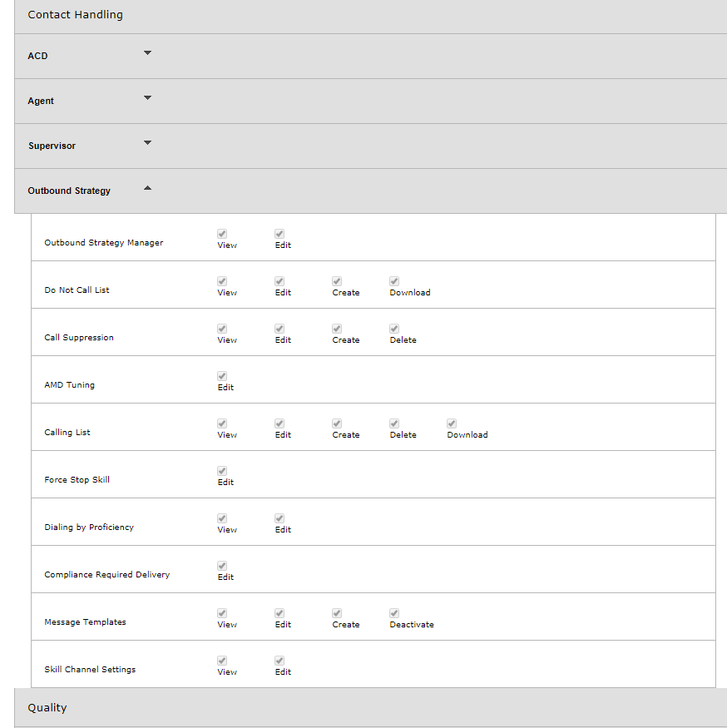Uncheck Calling List Delete permission
Viewport: 727px width, 728px height.
394,424
